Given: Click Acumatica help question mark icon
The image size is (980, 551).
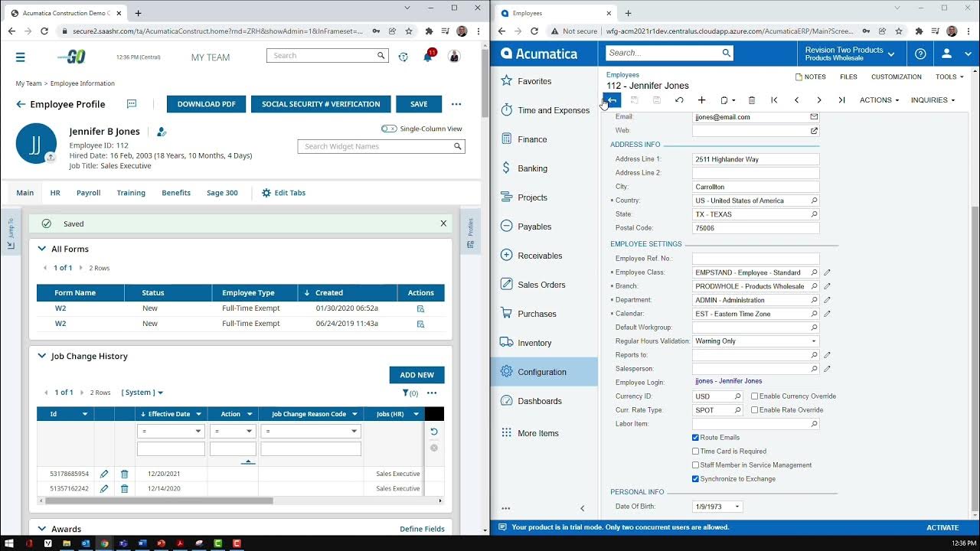Looking at the screenshot, I should [x=920, y=54].
